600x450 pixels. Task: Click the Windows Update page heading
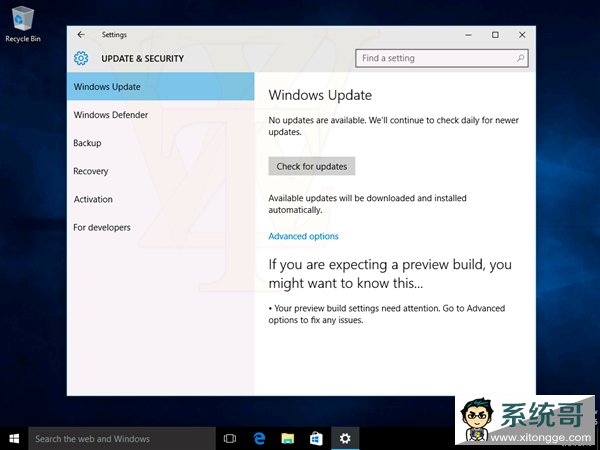[320, 95]
